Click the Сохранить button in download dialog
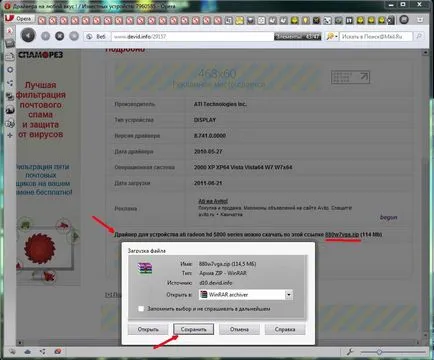 tap(193, 329)
